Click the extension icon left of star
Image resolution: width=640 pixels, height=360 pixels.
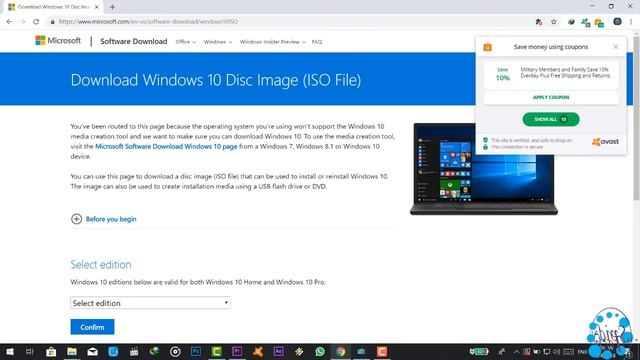click(x=539, y=22)
